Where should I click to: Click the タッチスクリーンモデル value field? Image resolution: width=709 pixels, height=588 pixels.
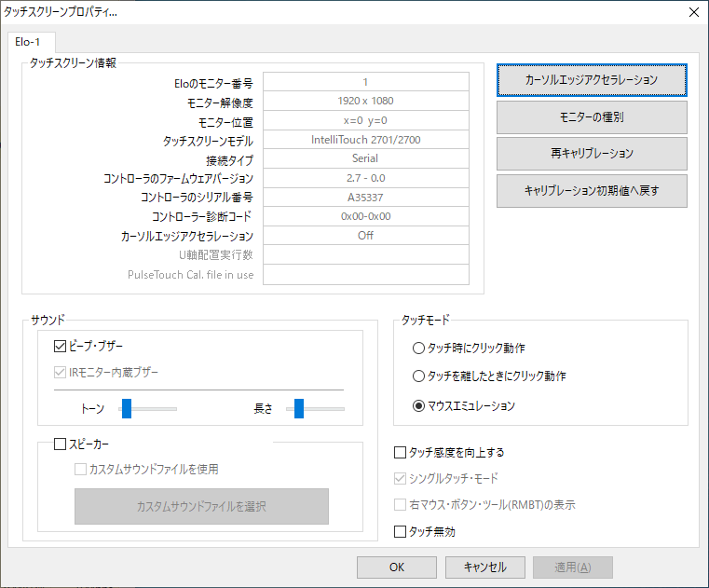[364, 140]
